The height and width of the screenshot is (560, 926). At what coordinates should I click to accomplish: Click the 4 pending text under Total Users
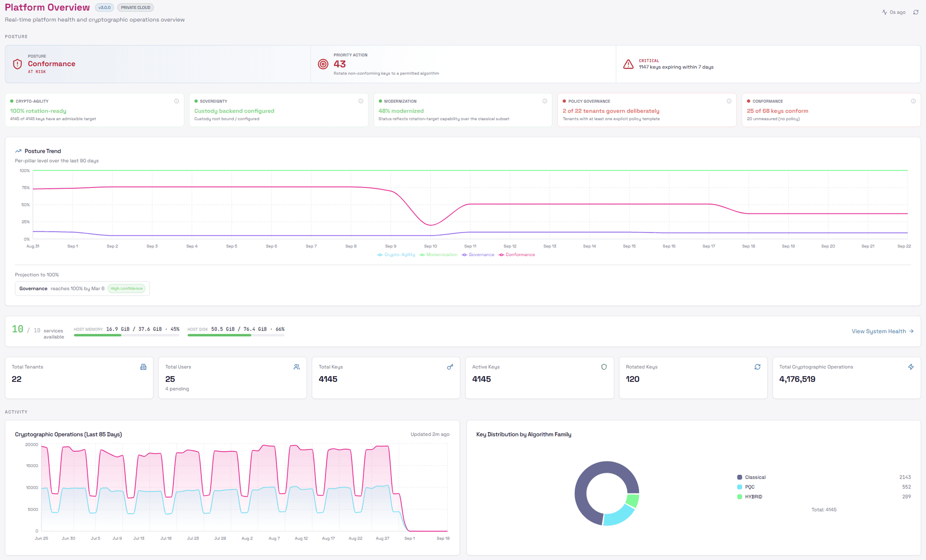point(177,389)
